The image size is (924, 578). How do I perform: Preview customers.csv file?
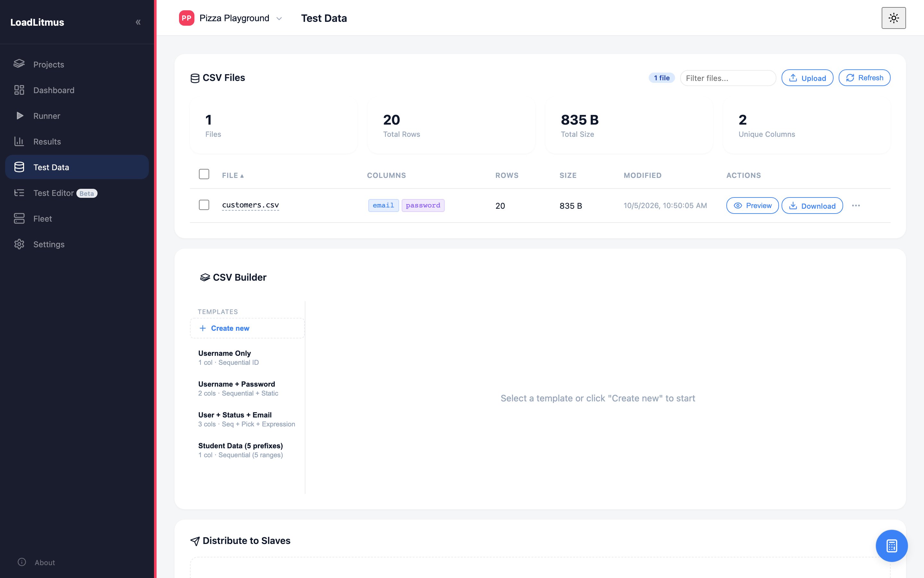[752, 206]
